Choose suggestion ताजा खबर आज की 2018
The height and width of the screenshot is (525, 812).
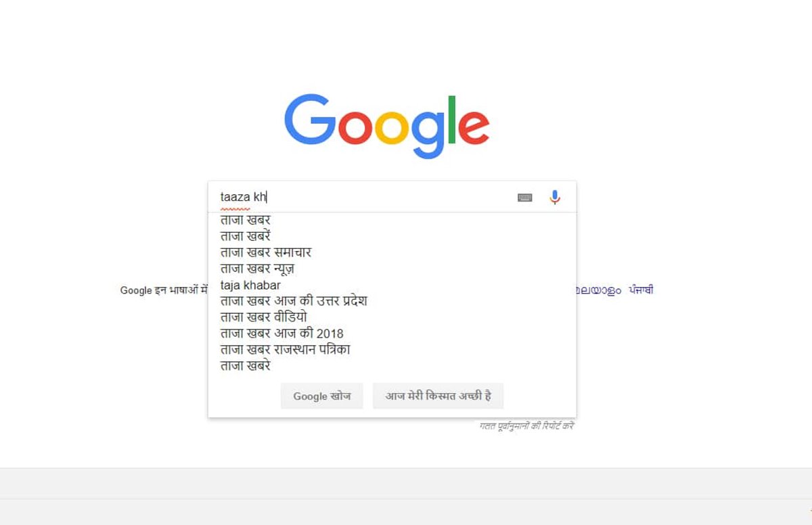pos(281,333)
